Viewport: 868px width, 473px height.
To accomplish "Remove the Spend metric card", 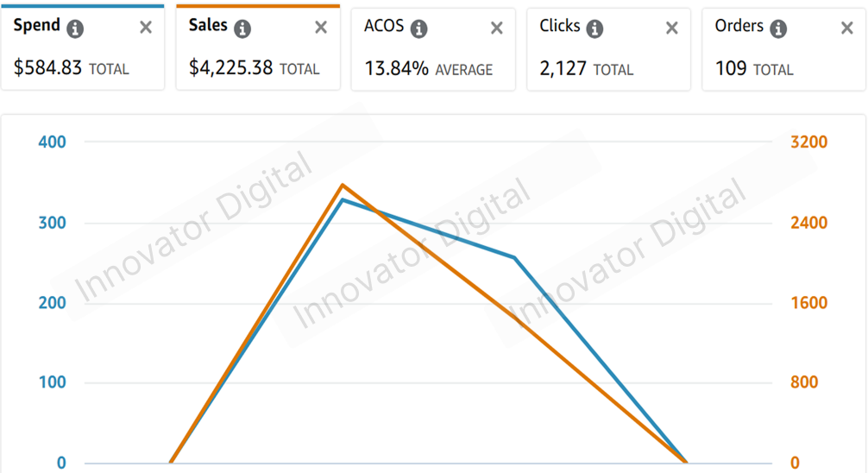I will pos(146,27).
